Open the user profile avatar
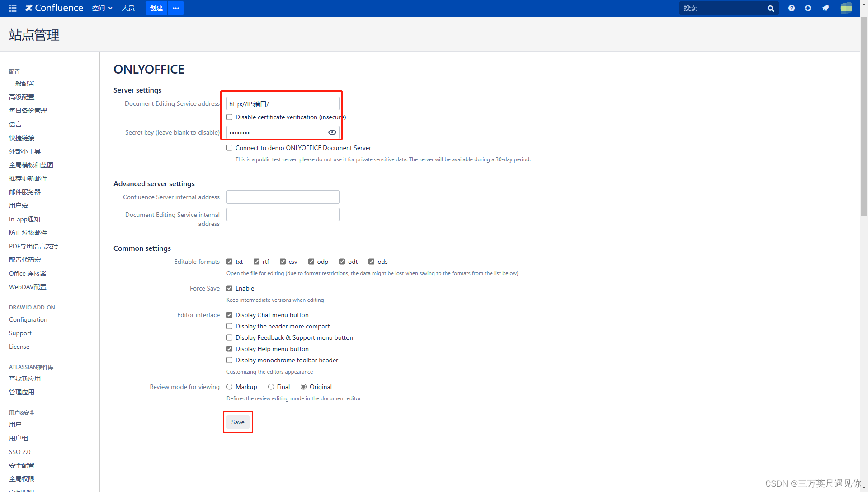 point(846,8)
